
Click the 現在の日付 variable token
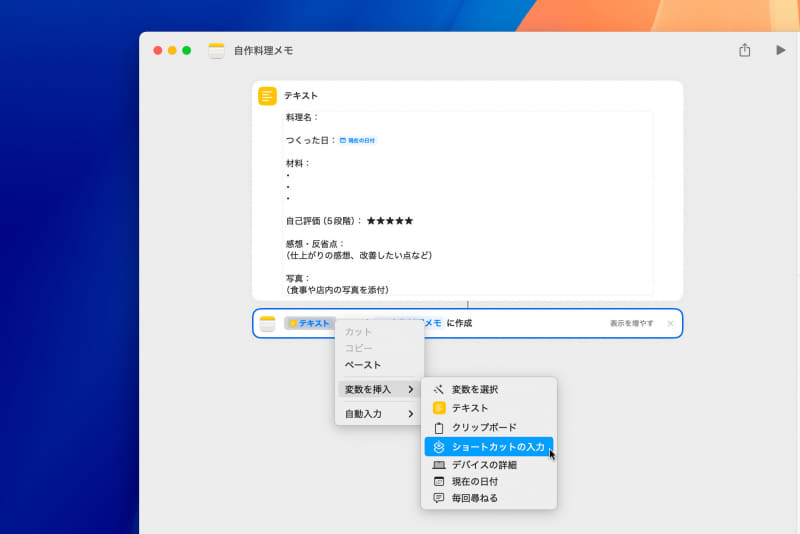click(x=357, y=140)
